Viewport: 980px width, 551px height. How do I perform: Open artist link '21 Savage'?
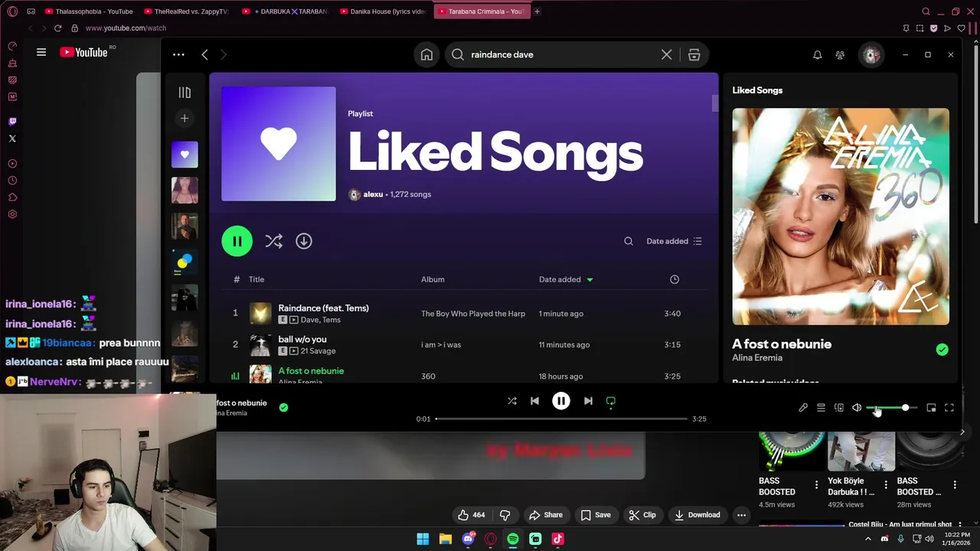coord(318,350)
